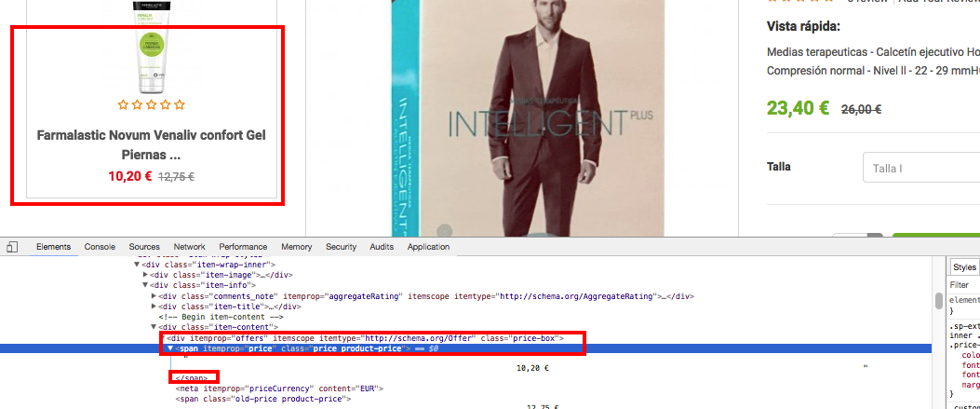This screenshot has height=409, width=980.
Task: Open the Application tab
Action: 428,247
